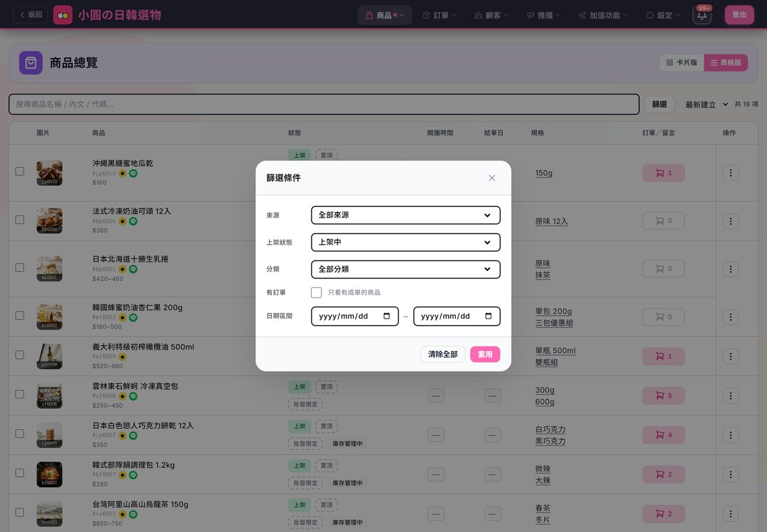Expand the 訂單 navigation menu

[440, 15]
